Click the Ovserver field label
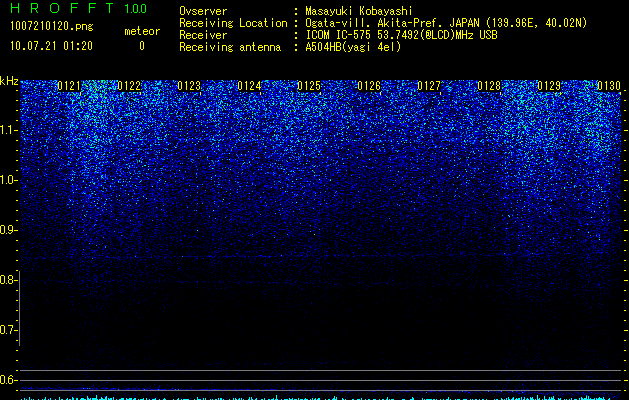Viewport: 629px width, 400px height. pyautogui.click(x=203, y=11)
